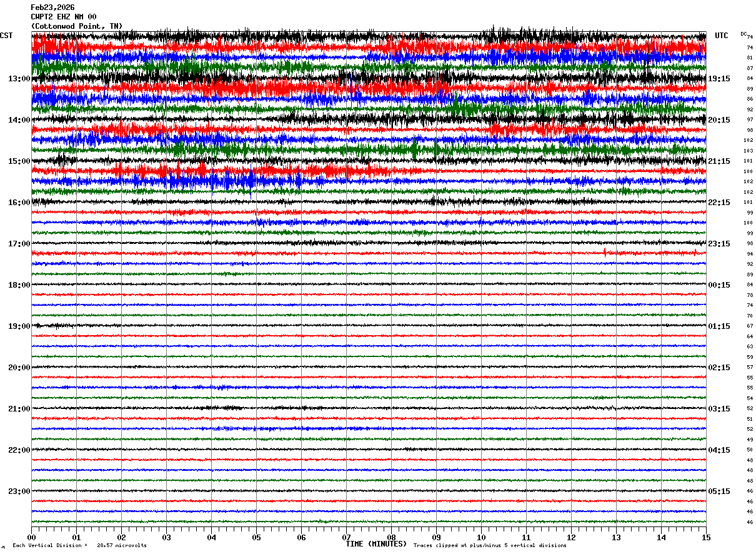Click the date label Feb23,2026
Viewport: 756px width, 554px height.
pos(52,8)
